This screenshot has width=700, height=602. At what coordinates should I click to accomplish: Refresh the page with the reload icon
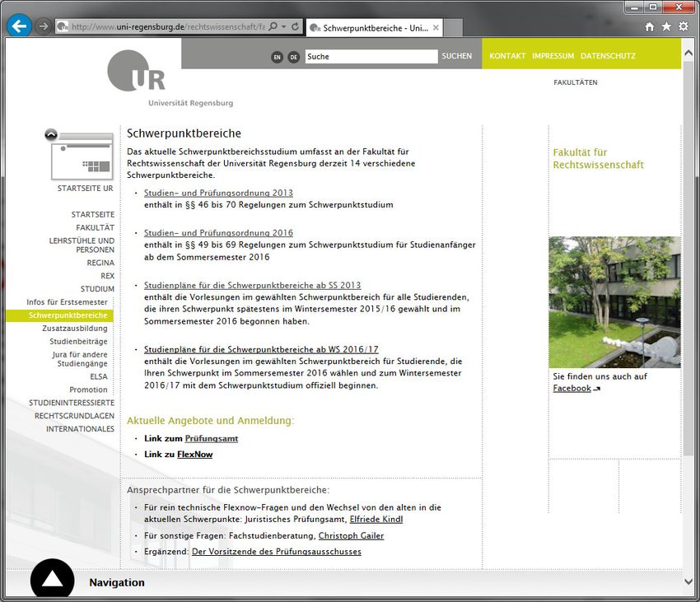pyautogui.click(x=296, y=27)
